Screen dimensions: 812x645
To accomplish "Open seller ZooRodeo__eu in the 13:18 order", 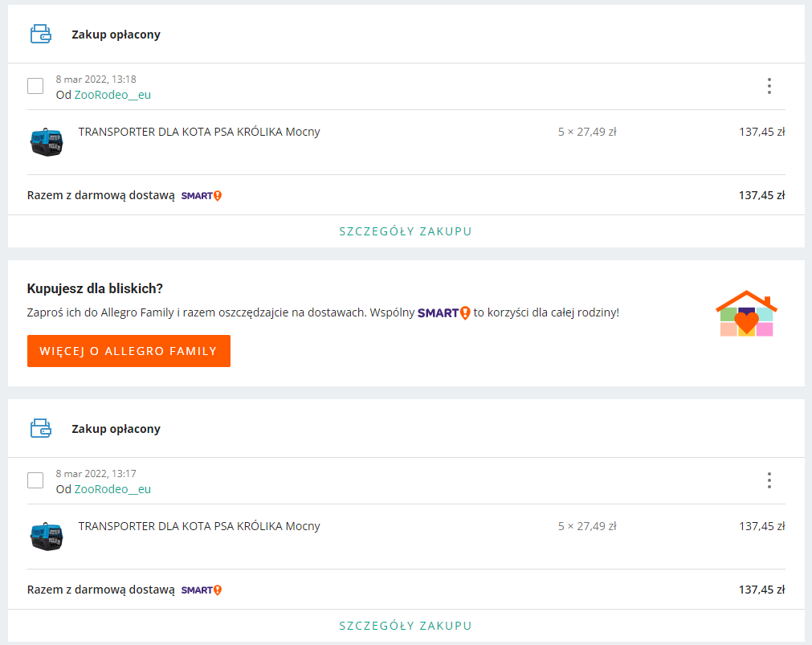I will click(112, 95).
